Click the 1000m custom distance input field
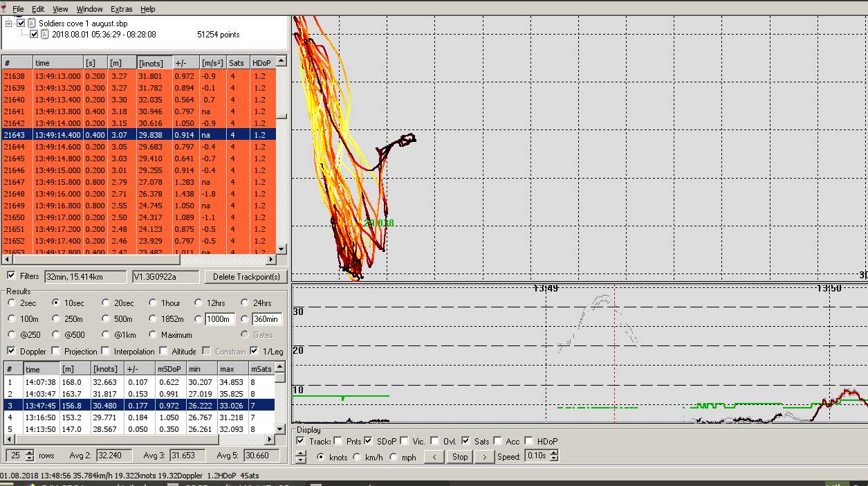The height and width of the screenshot is (486, 868). (x=219, y=319)
